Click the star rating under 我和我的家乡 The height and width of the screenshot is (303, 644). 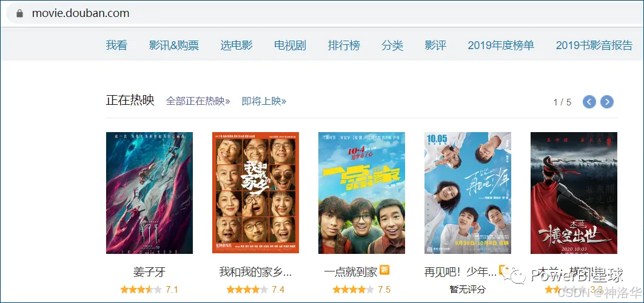(x=247, y=290)
